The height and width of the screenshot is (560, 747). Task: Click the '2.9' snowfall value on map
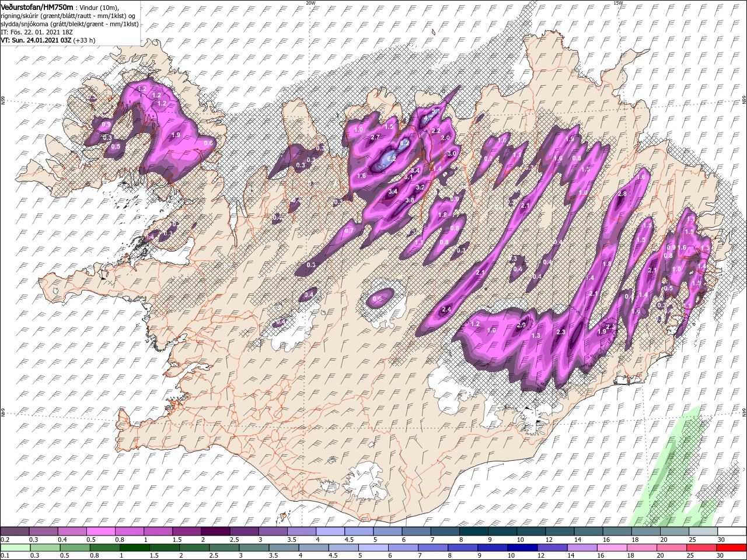(x=522, y=325)
